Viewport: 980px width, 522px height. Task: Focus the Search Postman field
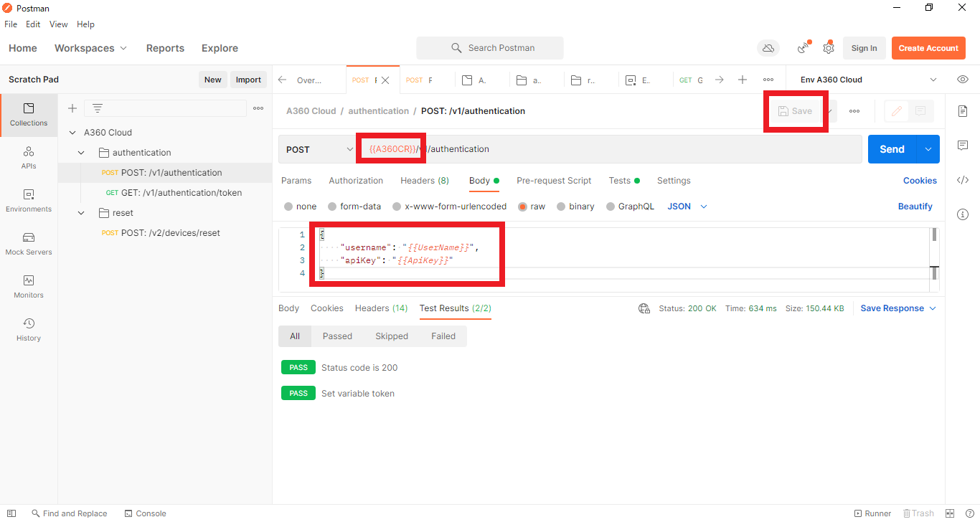490,48
